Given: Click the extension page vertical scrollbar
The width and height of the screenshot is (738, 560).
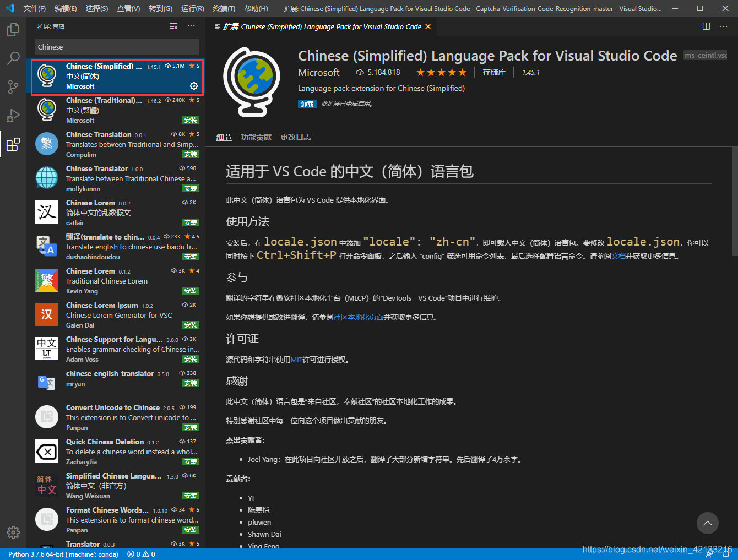Looking at the screenshot, I should point(735,201).
